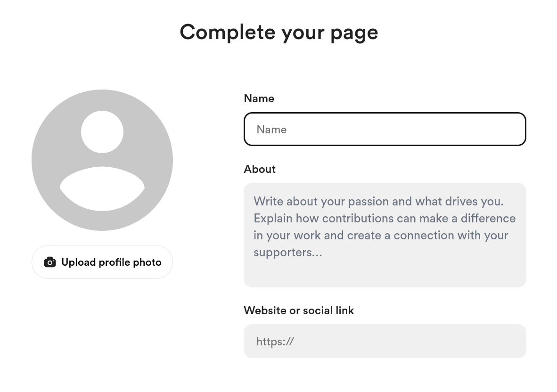Click empty space below About placeholder text

click(x=385, y=274)
